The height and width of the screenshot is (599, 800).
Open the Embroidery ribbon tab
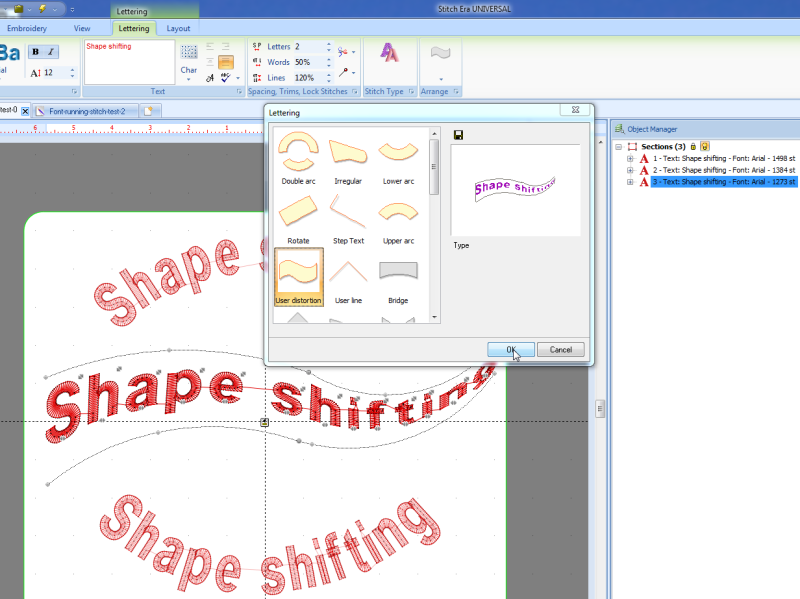click(27, 29)
